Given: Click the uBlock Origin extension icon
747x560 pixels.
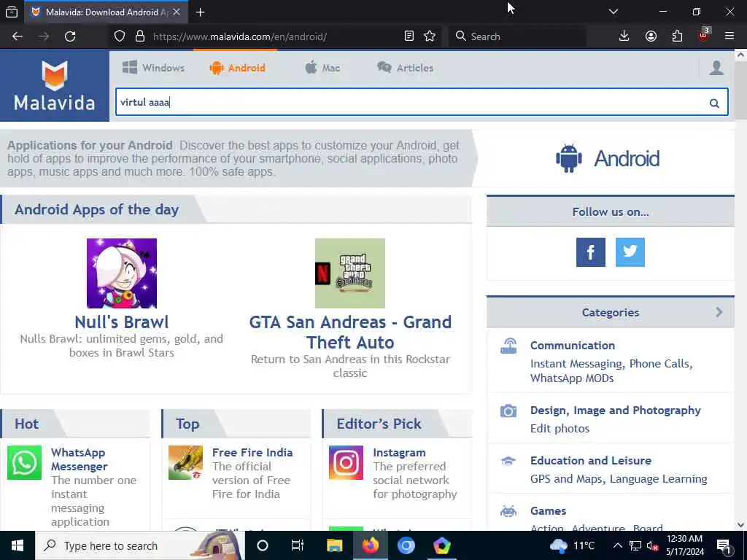Looking at the screenshot, I should (x=704, y=36).
